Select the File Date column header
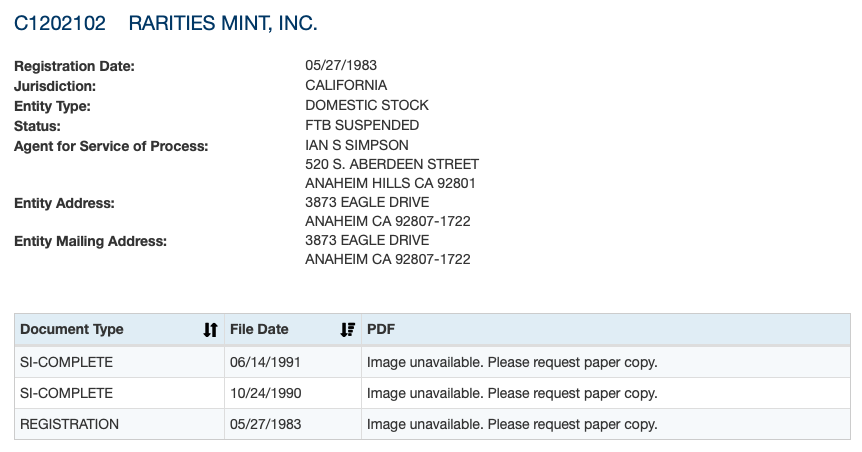862x452 pixels. coord(259,330)
